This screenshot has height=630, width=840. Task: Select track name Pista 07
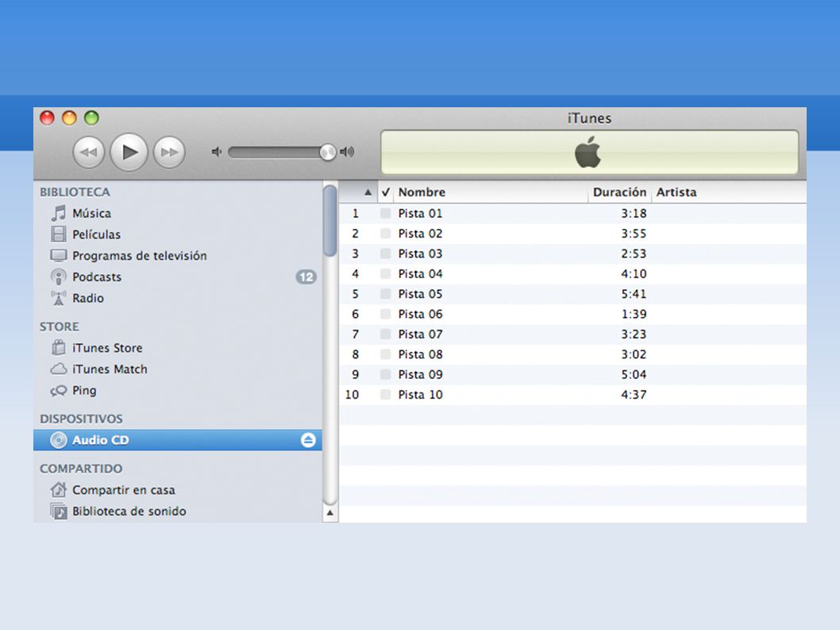point(420,334)
